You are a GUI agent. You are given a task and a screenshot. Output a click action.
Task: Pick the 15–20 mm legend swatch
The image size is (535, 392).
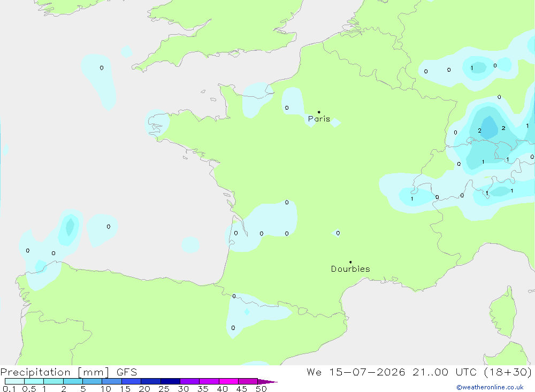pos(132,381)
